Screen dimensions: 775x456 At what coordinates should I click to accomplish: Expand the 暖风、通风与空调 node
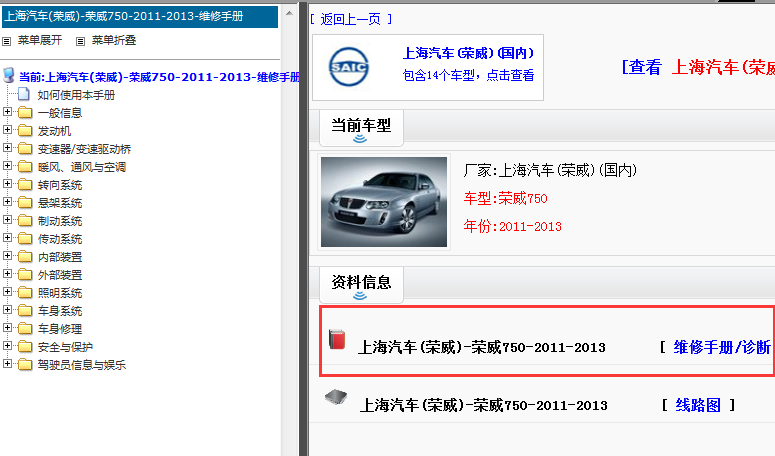[7, 166]
